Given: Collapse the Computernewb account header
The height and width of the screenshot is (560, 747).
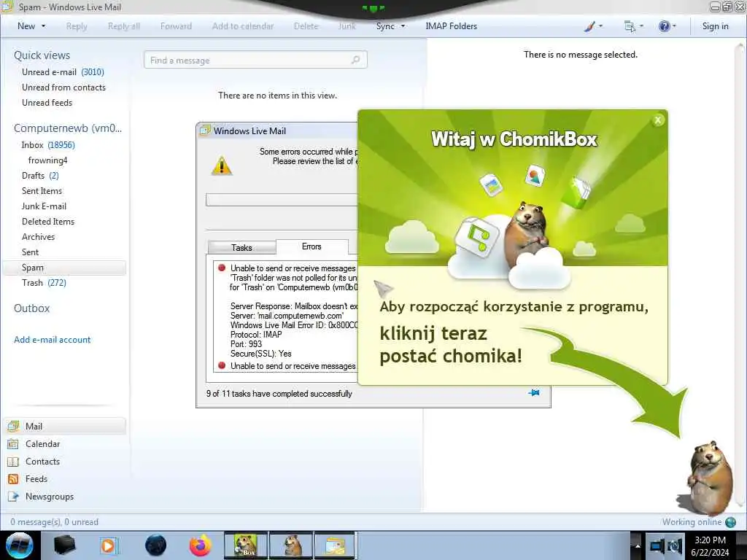Looking at the screenshot, I should pyautogui.click(x=68, y=128).
